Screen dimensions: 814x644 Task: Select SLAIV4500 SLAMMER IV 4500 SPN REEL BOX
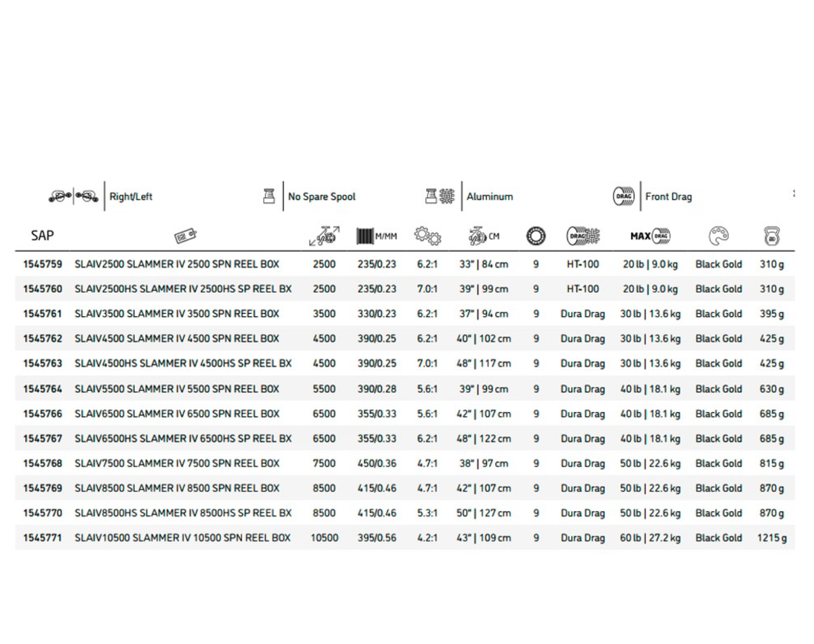coord(177,339)
